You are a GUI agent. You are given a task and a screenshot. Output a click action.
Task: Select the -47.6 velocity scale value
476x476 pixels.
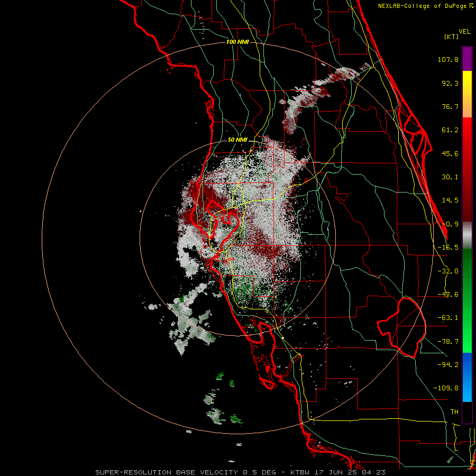448,295
